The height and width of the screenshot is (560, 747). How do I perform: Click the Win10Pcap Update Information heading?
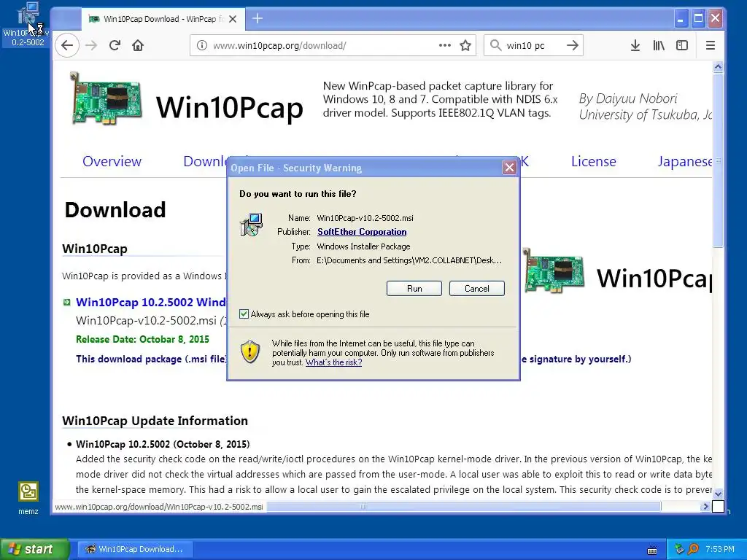pyautogui.click(x=155, y=421)
